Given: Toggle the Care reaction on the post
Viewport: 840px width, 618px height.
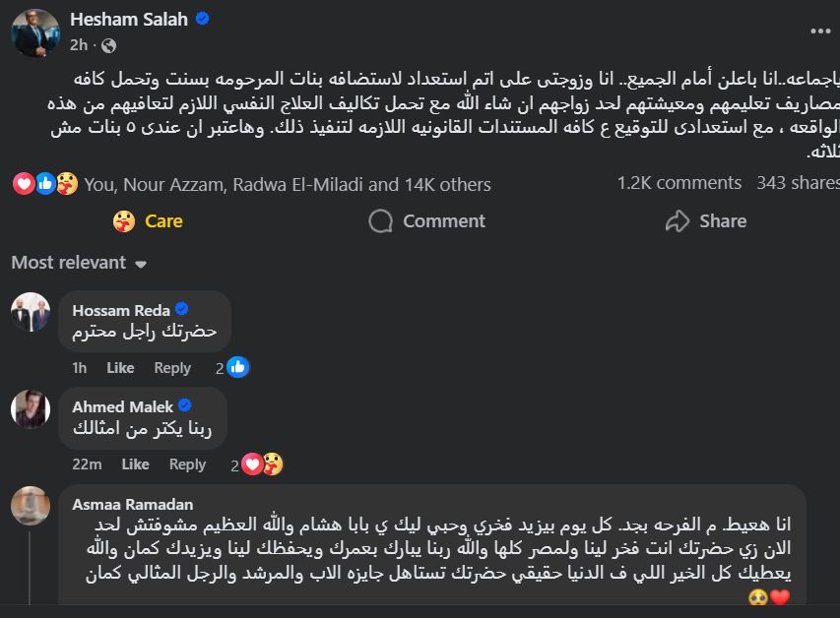Looking at the screenshot, I should point(148,220).
